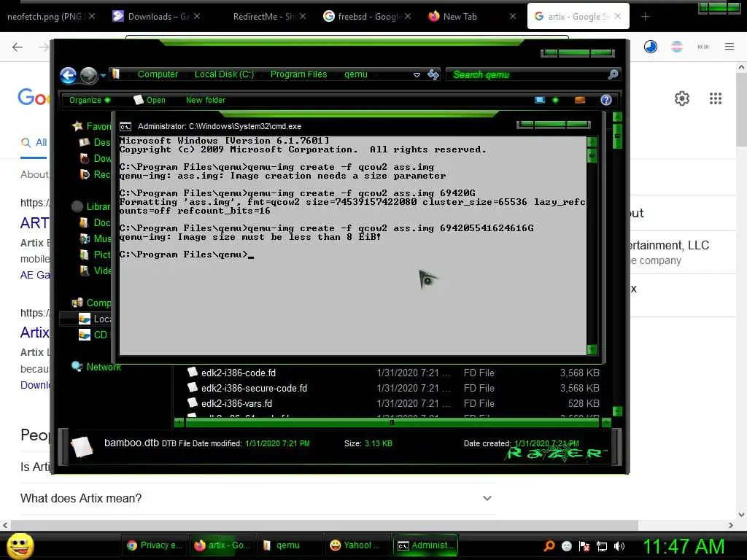
Task: Go back in the browser
Action: click(18, 47)
